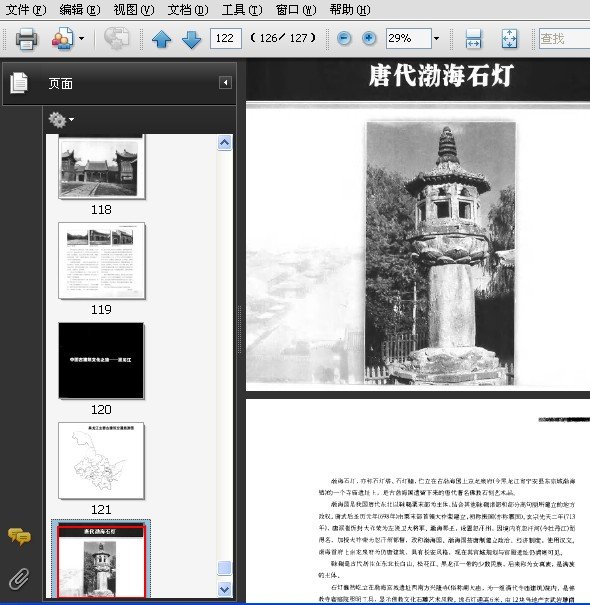The height and width of the screenshot is (605, 590).
Task: Open the 工具(T) menu
Action: pyautogui.click(x=242, y=9)
